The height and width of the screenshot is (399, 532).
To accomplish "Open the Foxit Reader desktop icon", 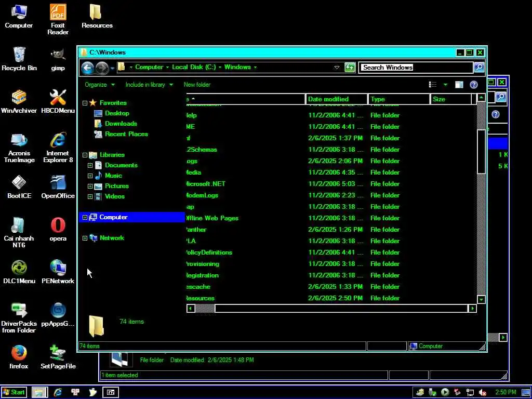I will click(x=58, y=19).
